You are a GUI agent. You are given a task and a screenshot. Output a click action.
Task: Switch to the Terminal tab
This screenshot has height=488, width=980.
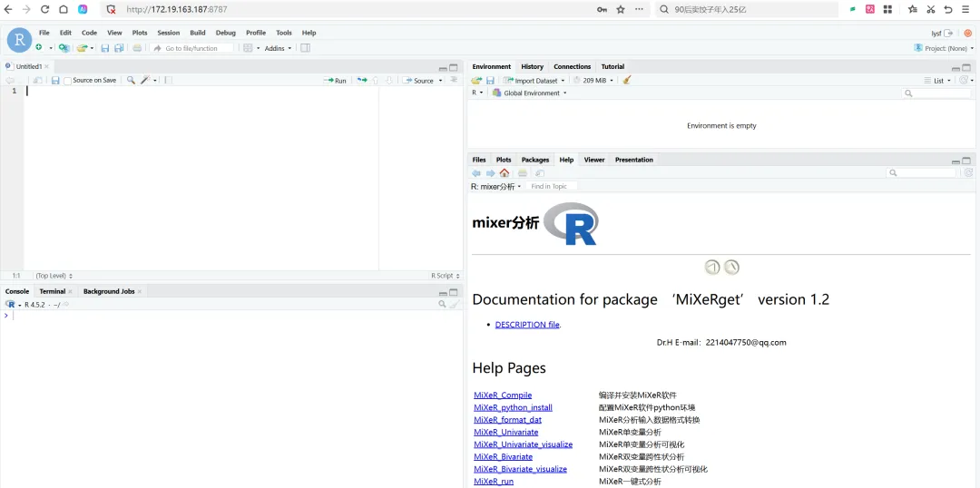(53, 291)
